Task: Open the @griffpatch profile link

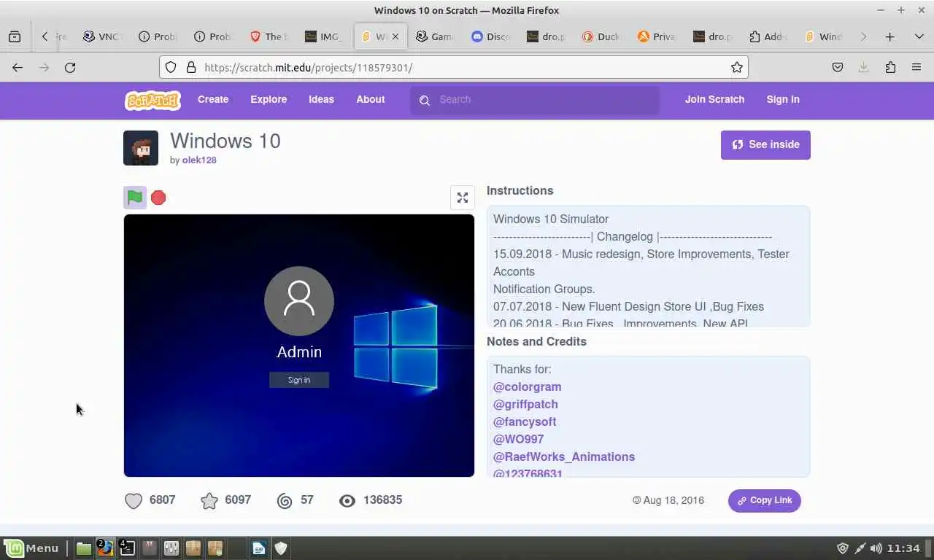Action: [525, 405]
